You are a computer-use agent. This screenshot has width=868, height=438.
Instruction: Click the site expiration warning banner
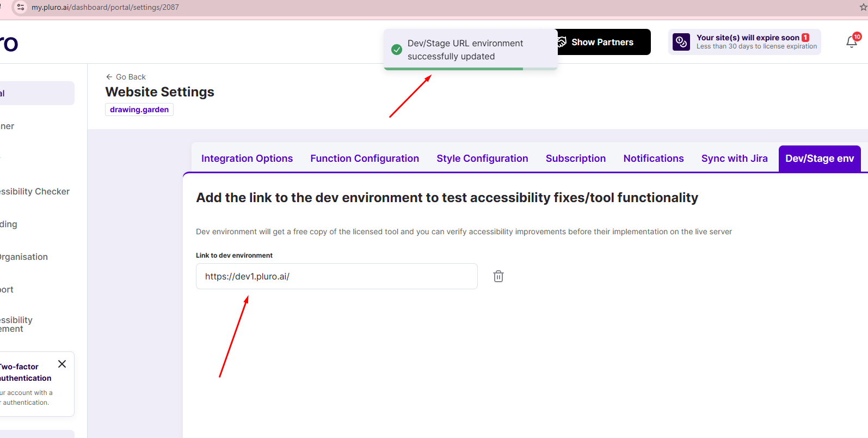coord(744,41)
